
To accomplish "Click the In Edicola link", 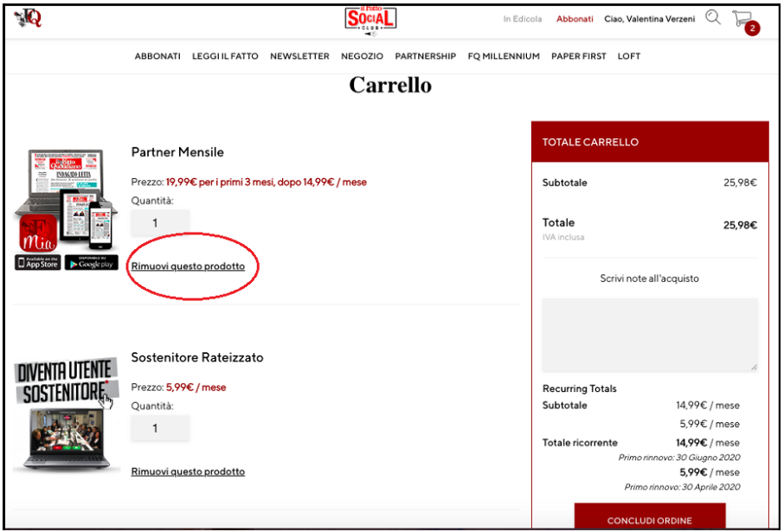I will [x=523, y=19].
